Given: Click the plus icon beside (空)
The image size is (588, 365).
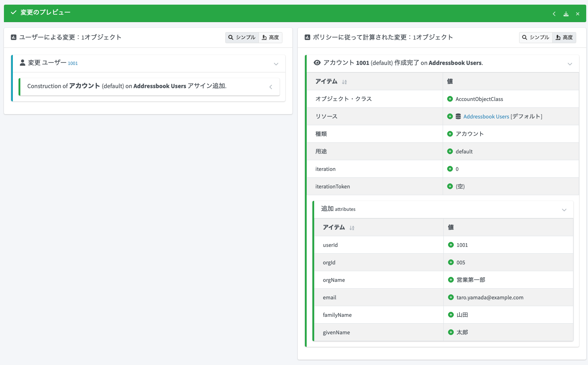Looking at the screenshot, I should 450,186.
